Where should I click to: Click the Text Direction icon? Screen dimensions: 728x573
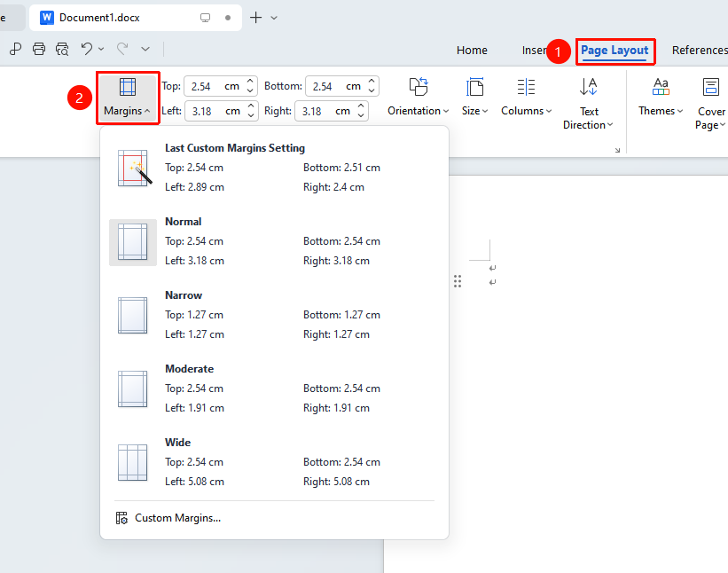click(588, 87)
